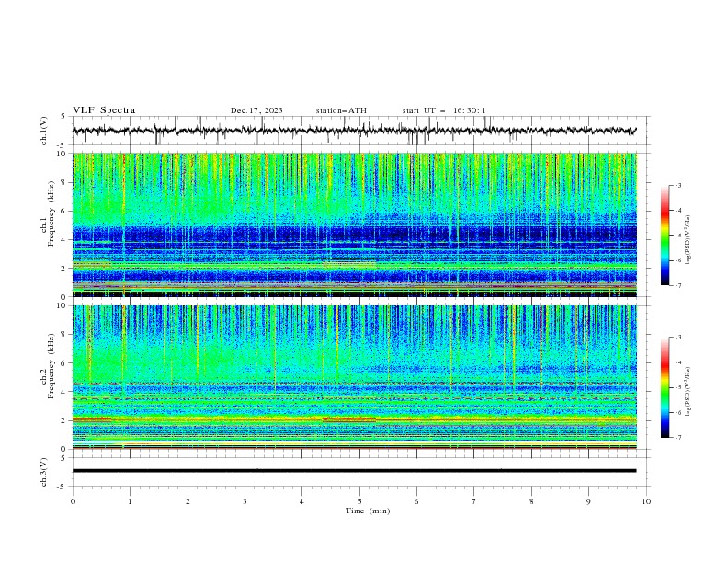
Task: Click the "ch.3(V)" axis label
Action: pyautogui.click(x=44, y=472)
